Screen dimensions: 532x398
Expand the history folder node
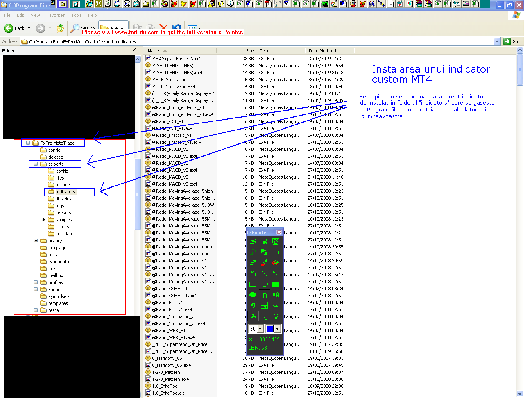coord(36,241)
